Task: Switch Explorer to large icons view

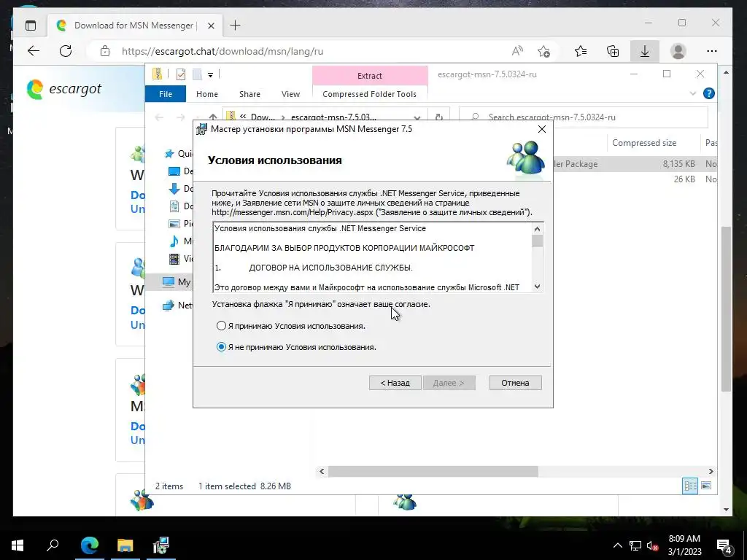Action: 706,486
